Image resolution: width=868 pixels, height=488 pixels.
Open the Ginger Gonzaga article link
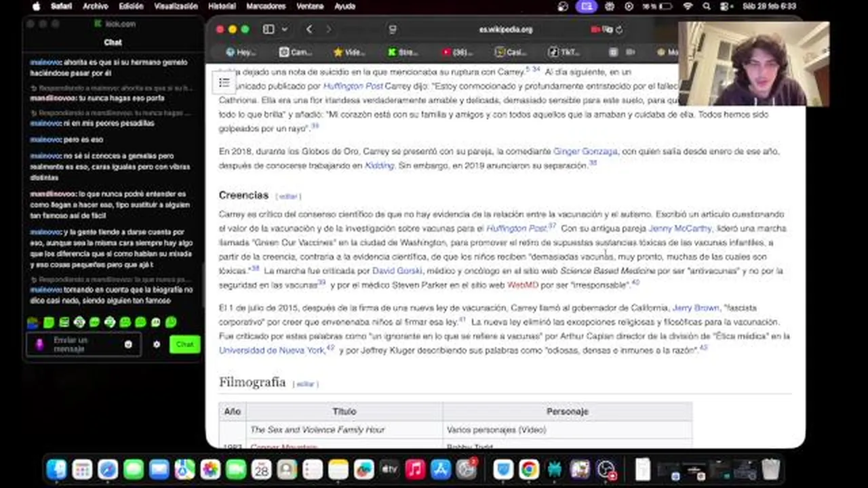pos(585,151)
